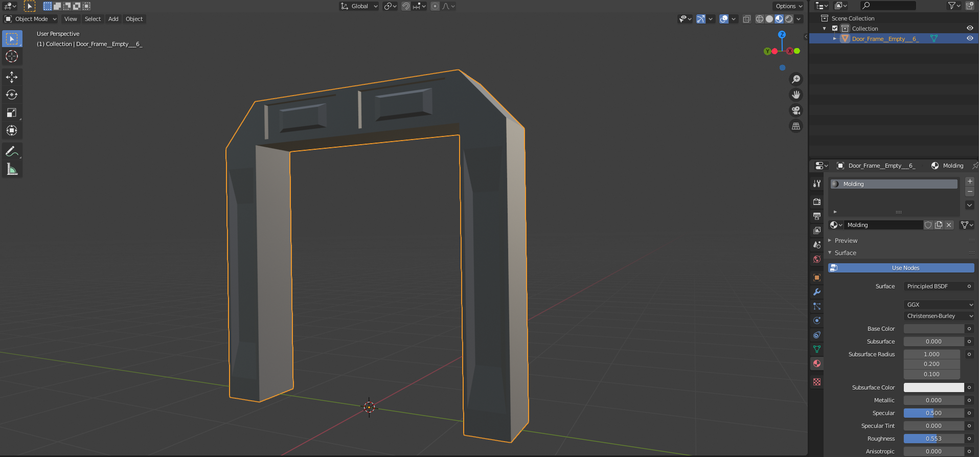This screenshot has height=457, width=980.
Task: Open Global transform orientation dropdown
Action: pyautogui.click(x=359, y=6)
